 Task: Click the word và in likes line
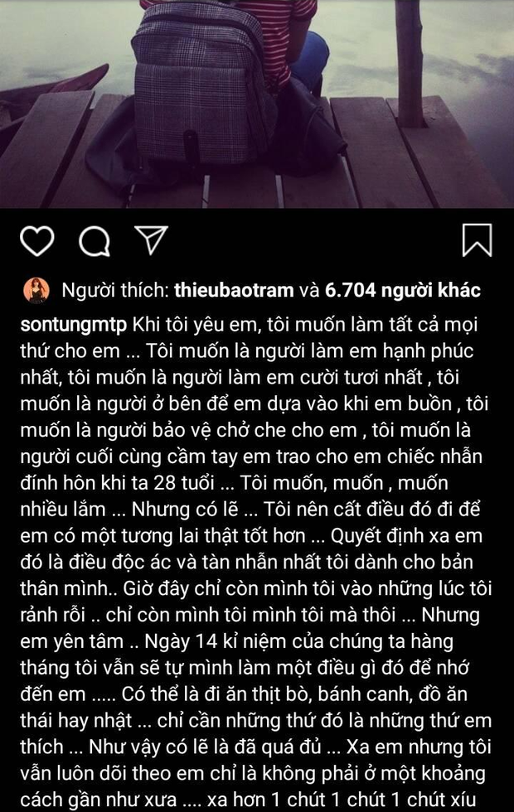pyautogui.click(x=309, y=290)
